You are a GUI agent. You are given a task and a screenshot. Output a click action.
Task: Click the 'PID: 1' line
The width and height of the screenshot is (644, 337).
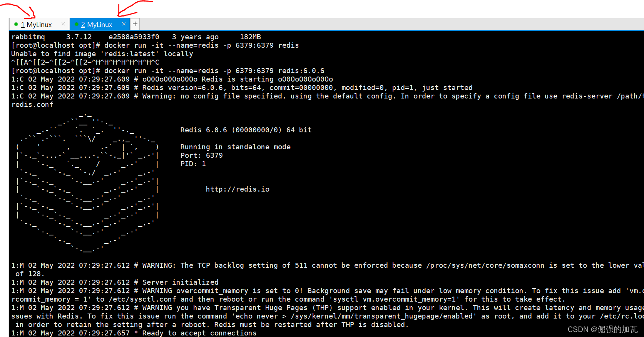coord(193,164)
